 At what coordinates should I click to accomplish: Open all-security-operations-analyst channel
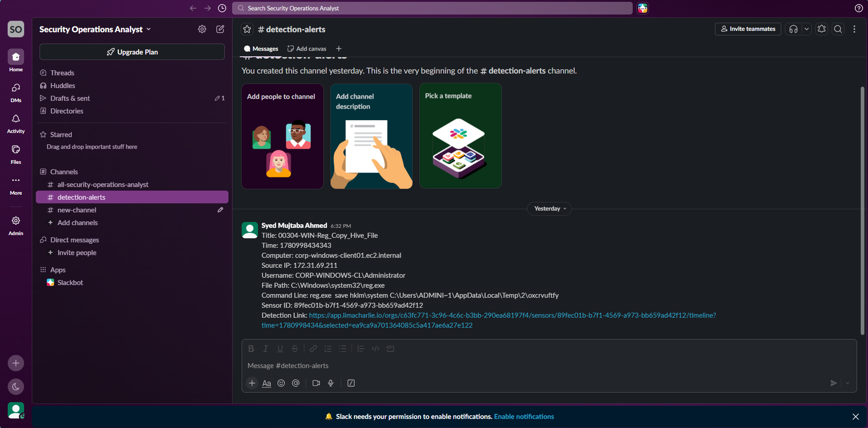point(132,185)
